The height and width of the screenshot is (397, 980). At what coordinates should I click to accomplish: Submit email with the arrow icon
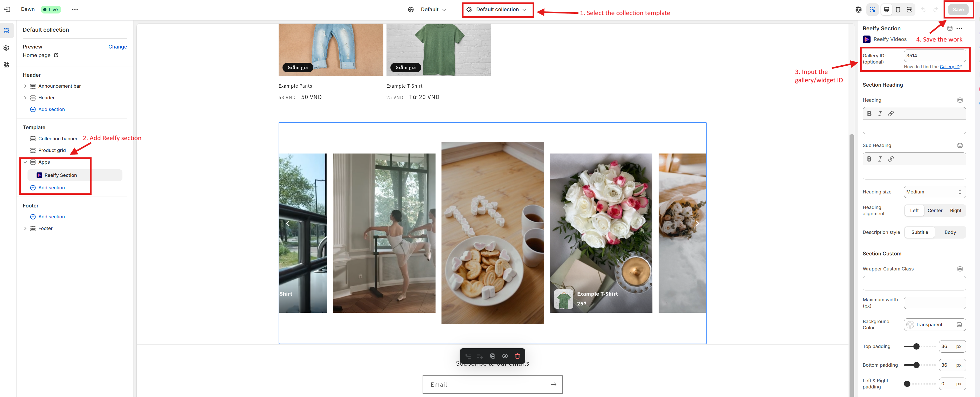click(x=554, y=385)
